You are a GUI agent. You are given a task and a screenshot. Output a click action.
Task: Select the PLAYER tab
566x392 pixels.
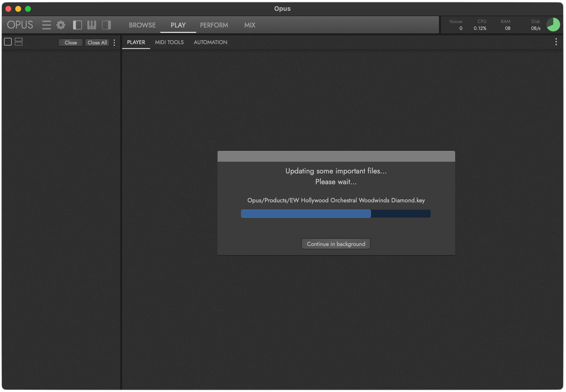click(x=136, y=42)
